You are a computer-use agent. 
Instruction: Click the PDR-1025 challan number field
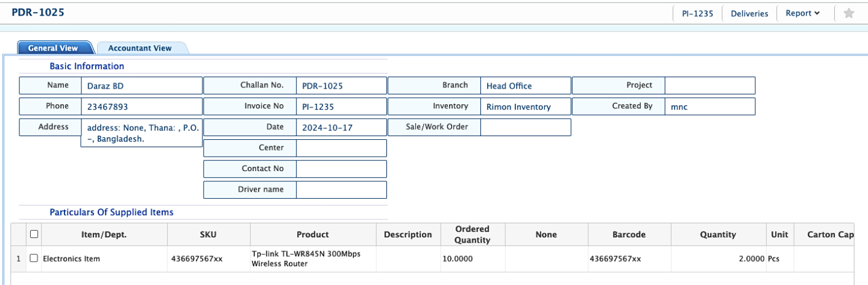point(322,86)
